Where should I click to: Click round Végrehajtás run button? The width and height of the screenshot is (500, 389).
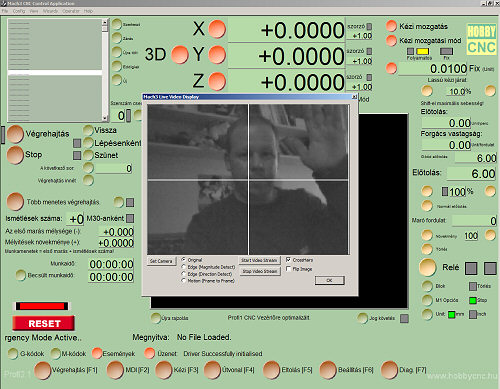coord(15,134)
